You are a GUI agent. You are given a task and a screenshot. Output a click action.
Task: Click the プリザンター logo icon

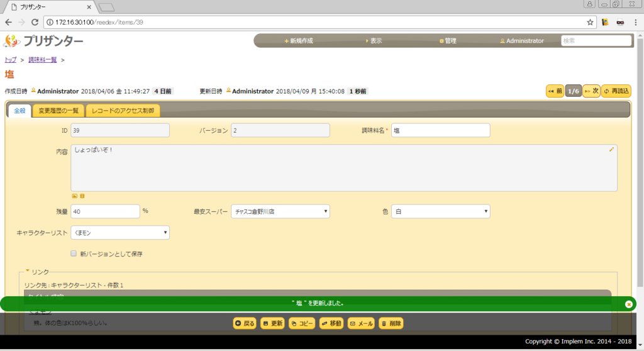11,41
